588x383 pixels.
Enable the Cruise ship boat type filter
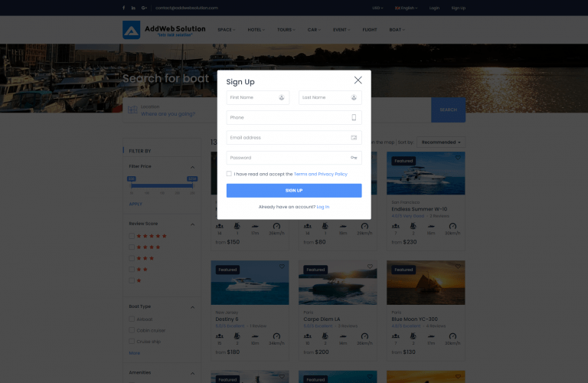pos(132,342)
